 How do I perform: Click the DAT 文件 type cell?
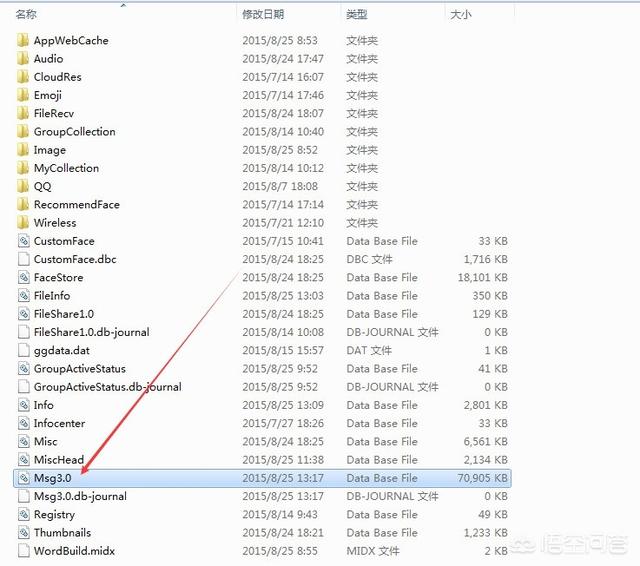(x=369, y=350)
